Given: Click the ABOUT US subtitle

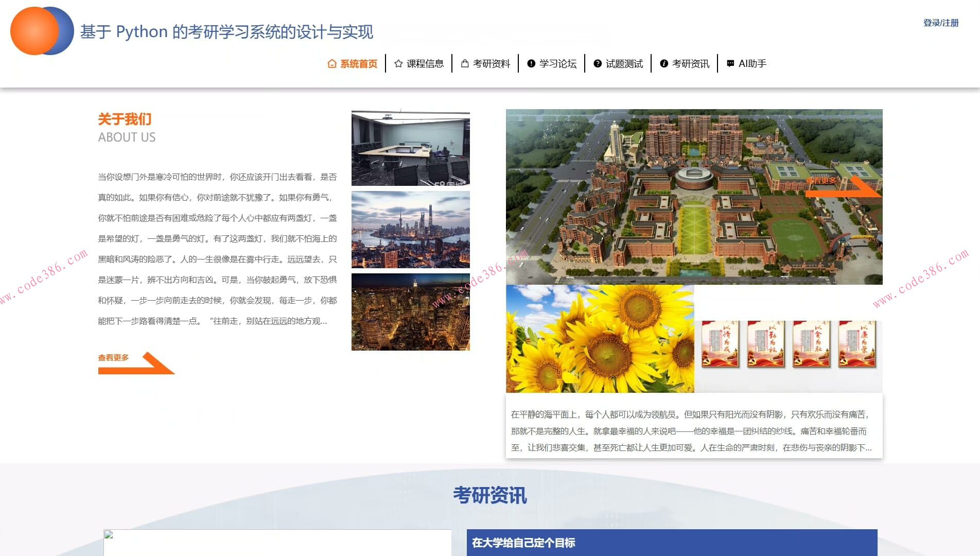Looking at the screenshot, I should (x=127, y=137).
